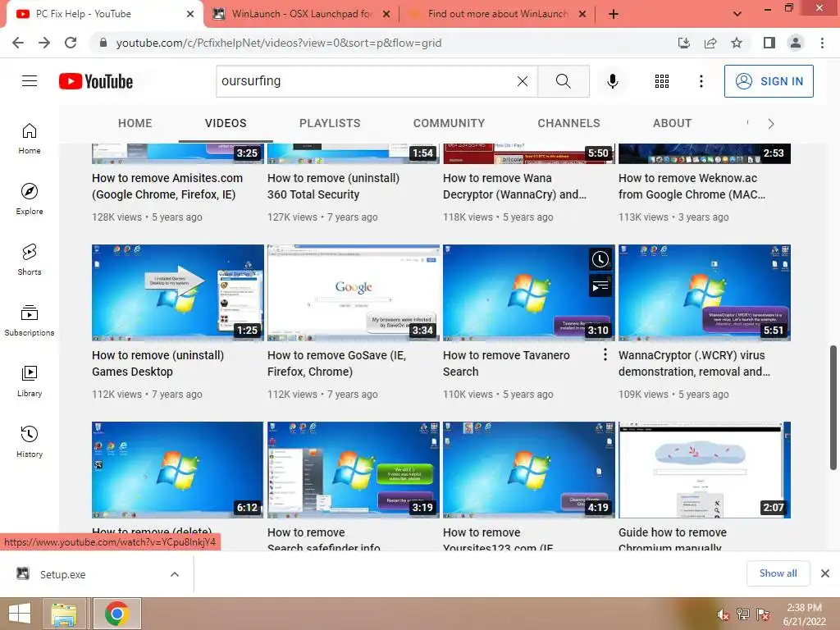This screenshot has height=630, width=840.
Task: Bookmark this page with the star icon
Action: click(737, 43)
